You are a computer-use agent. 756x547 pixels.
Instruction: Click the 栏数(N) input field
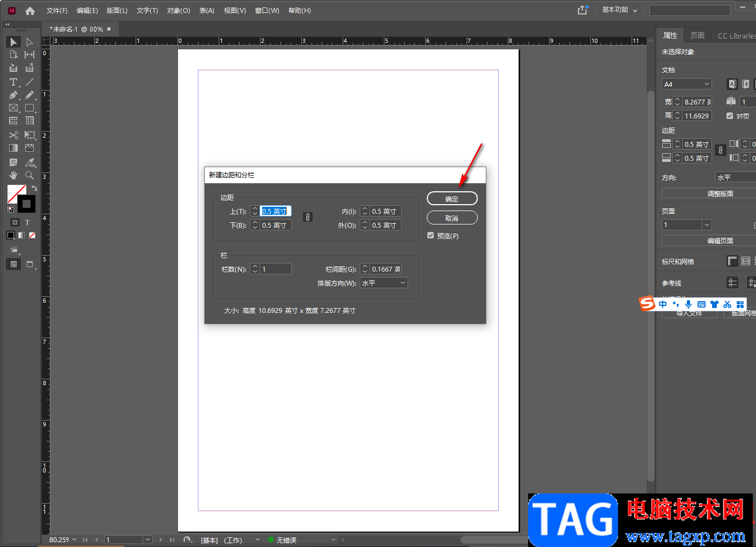pyautogui.click(x=276, y=269)
